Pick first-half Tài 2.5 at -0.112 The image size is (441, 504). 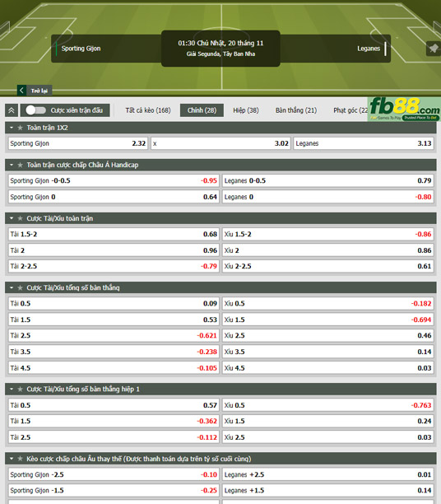(x=114, y=437)
